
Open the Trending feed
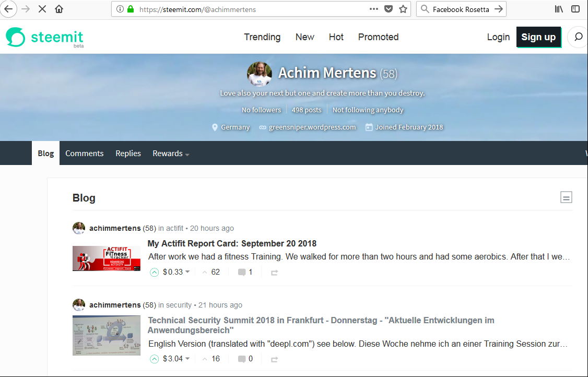click(262, 37)
